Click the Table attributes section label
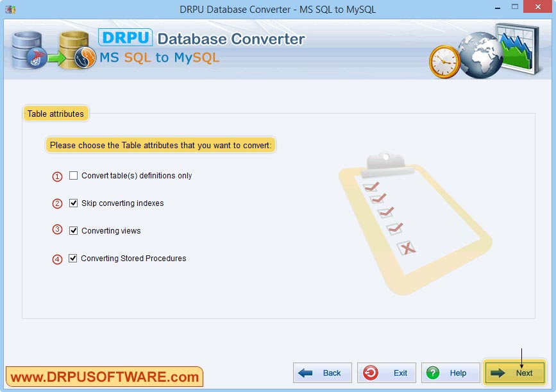Screen dimensions: 556x392 [56, 113]
